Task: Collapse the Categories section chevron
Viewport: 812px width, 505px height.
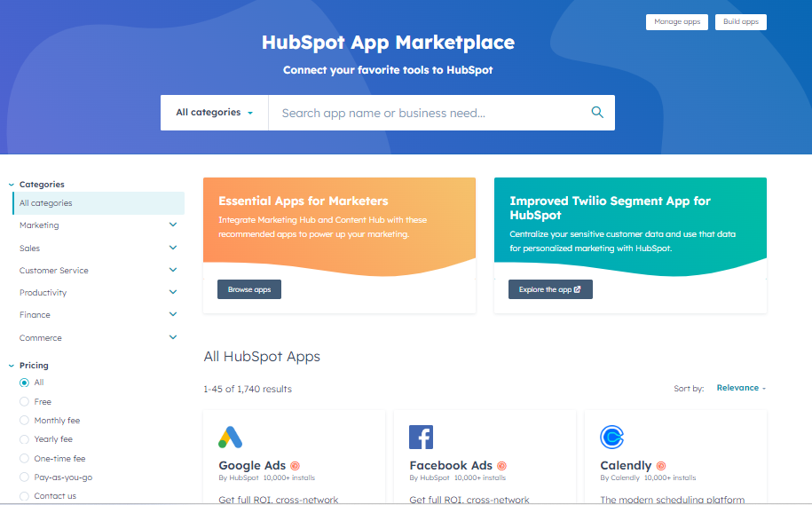Action: 12,185
